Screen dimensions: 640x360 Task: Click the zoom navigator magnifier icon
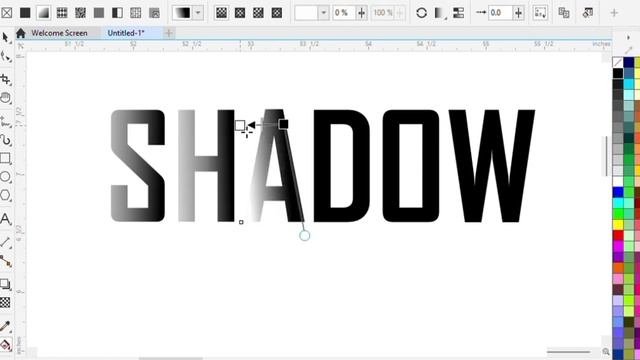[606, 351]
